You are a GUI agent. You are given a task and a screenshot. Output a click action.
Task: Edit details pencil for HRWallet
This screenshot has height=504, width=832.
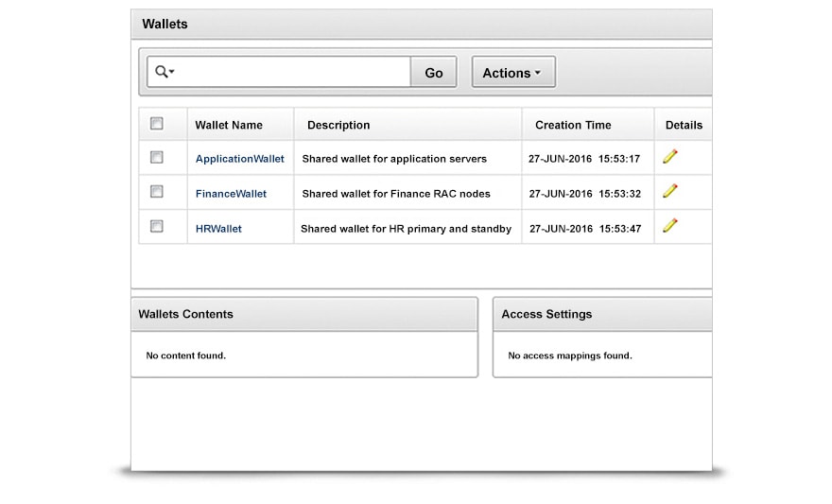[670, 225]
